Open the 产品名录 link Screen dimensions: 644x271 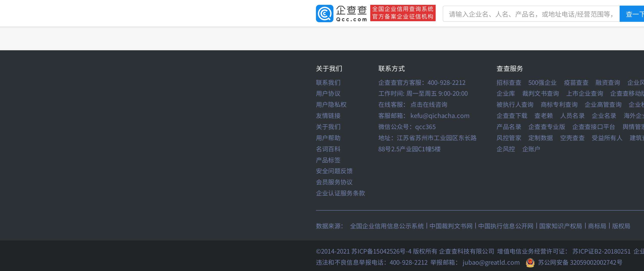[x=509, y=127]
